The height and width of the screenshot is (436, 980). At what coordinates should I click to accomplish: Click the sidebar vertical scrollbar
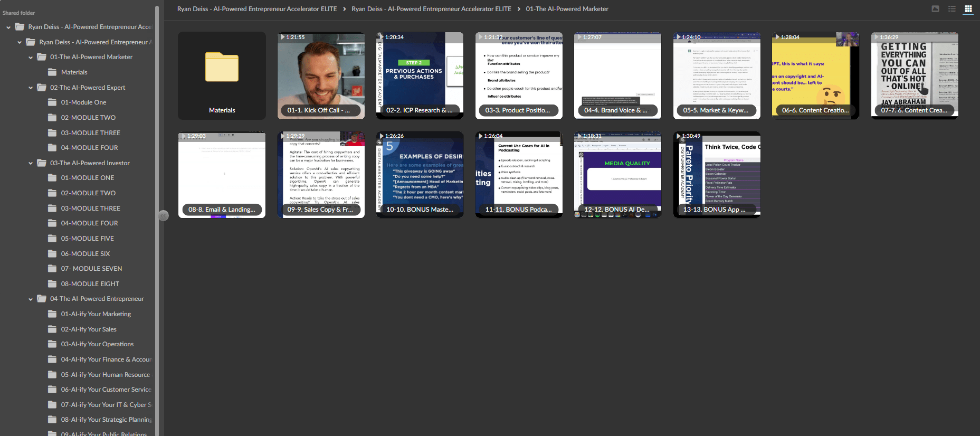[157, 221]
